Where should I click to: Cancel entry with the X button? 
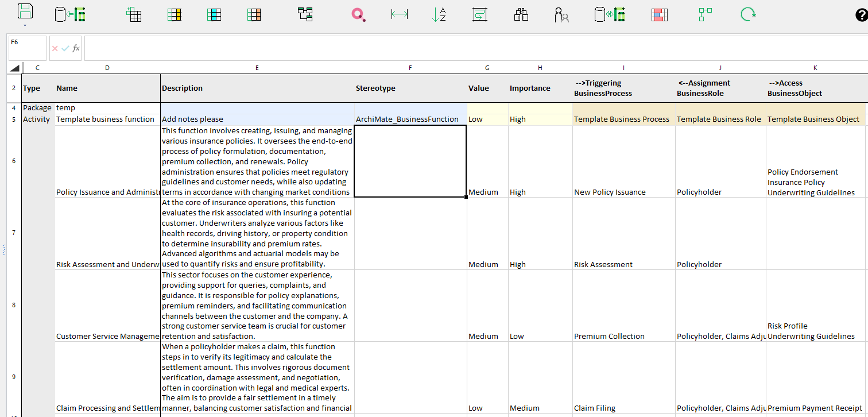click(54, 48)
